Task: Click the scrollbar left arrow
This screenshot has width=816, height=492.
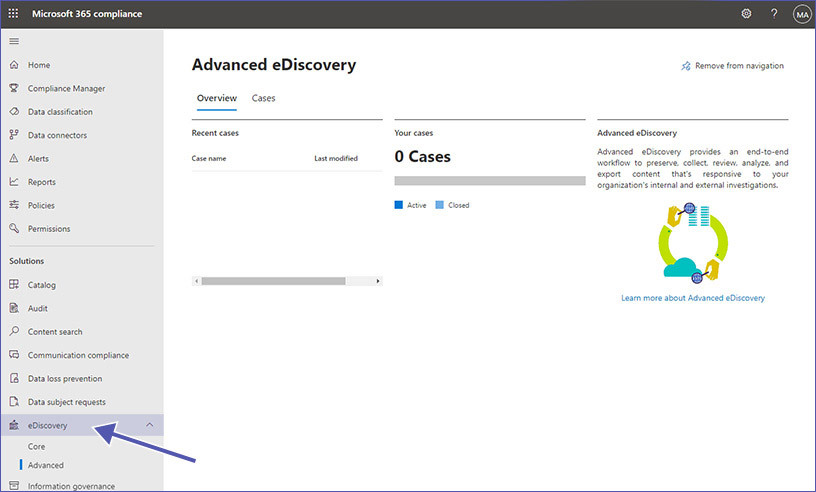Action: point(196,281)
